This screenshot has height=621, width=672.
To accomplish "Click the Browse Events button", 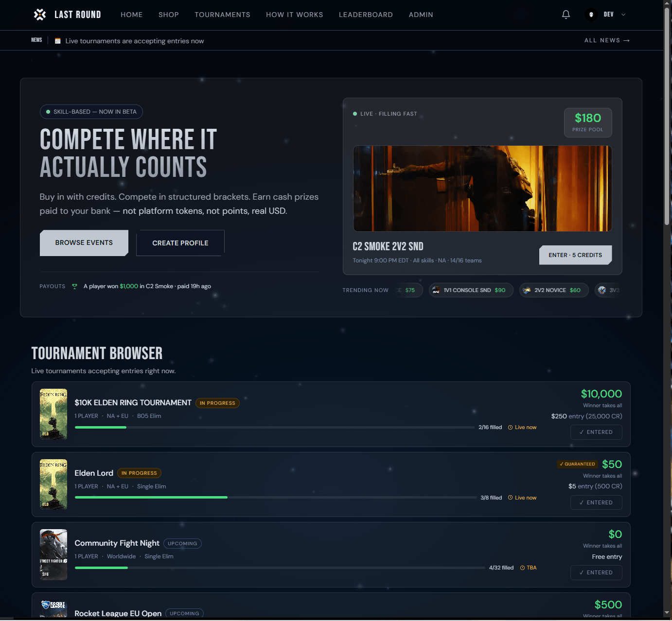I will pos(84,242).
